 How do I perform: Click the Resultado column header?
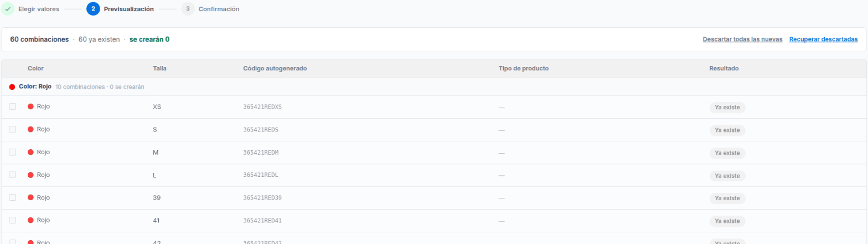click(724, 68)
